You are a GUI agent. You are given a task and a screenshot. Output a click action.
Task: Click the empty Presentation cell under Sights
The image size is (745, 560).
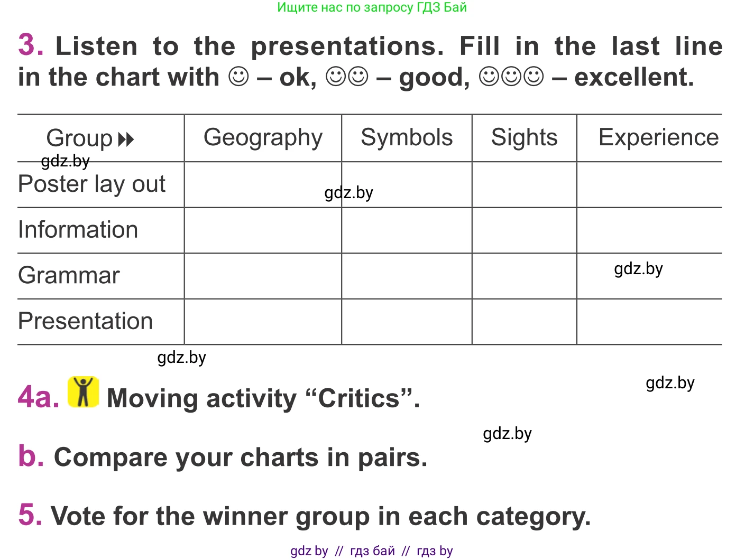click(524, 322)
